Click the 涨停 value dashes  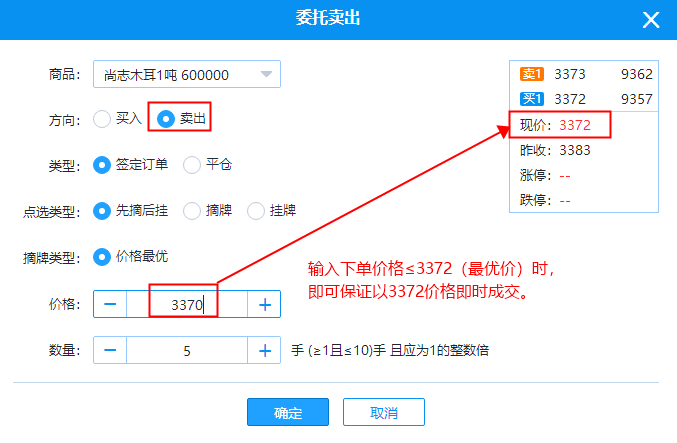(x=565, y=176)
